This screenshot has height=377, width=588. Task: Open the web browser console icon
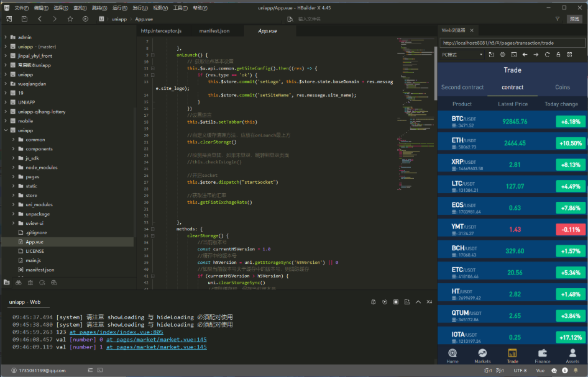point(514,55)
